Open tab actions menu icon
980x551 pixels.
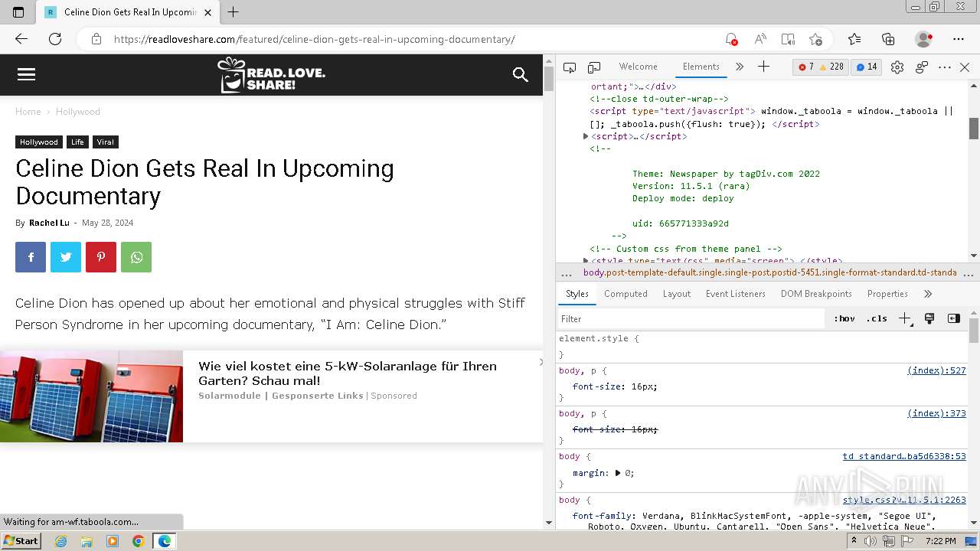point(18,11)
